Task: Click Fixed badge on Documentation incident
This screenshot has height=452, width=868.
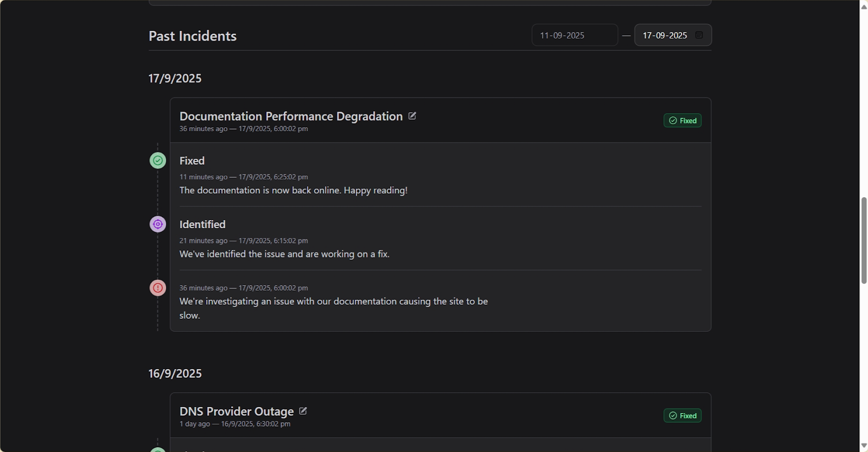Action: pyautogui.click(x=682, y=120)
